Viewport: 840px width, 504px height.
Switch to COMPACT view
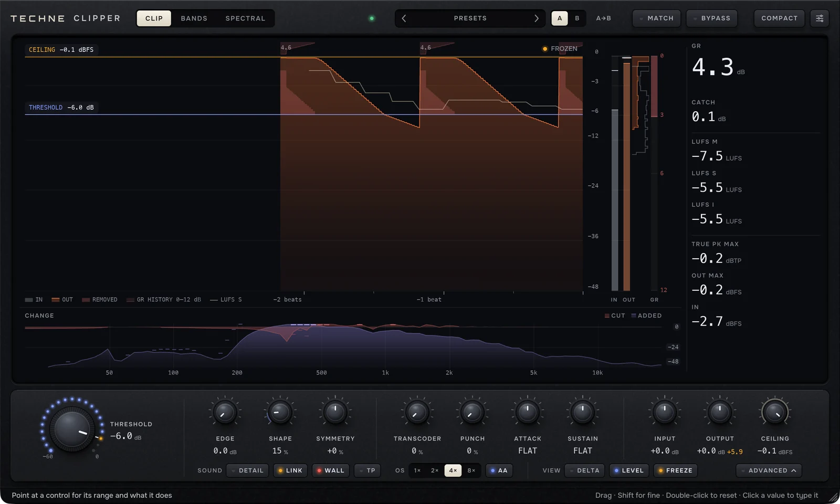(779, 18)
